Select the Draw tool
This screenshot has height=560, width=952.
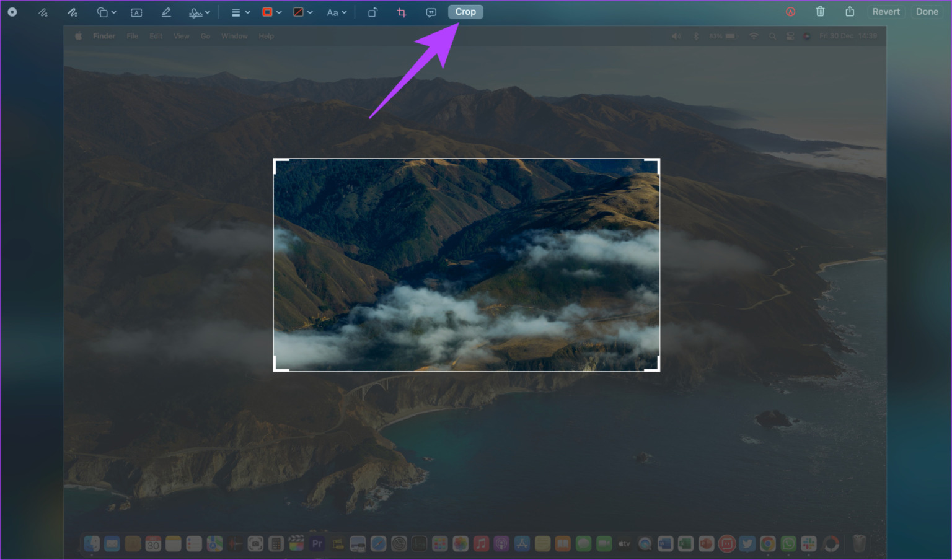73,11
